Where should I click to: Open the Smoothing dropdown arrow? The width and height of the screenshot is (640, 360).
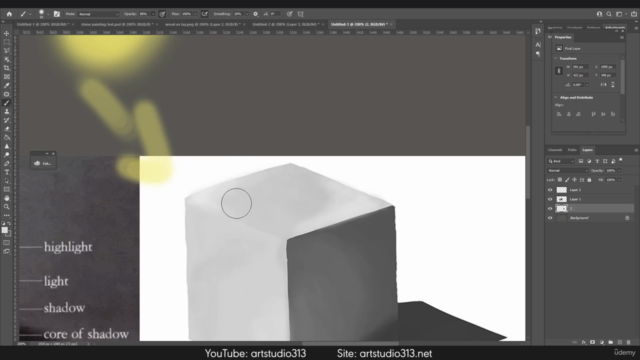point(247,14)
